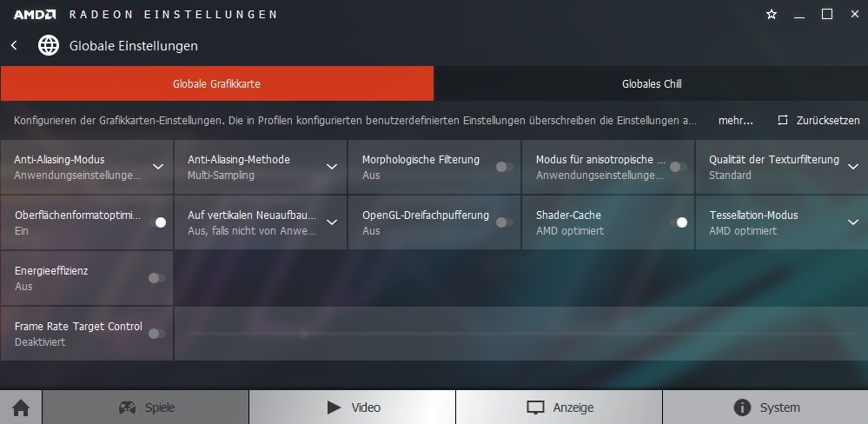Open the Spiele section label

[159, 408]
